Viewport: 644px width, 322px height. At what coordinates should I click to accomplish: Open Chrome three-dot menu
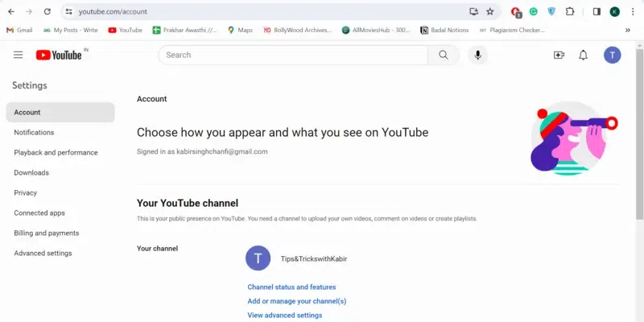pyautogui.click(x=633, y=11)
